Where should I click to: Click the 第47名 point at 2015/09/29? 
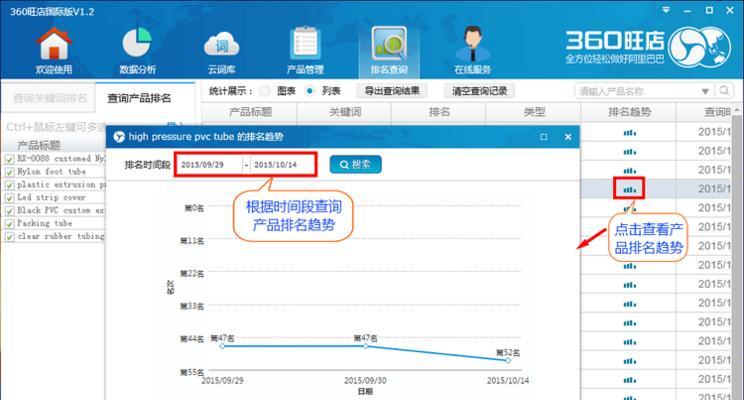click(223, 346)
